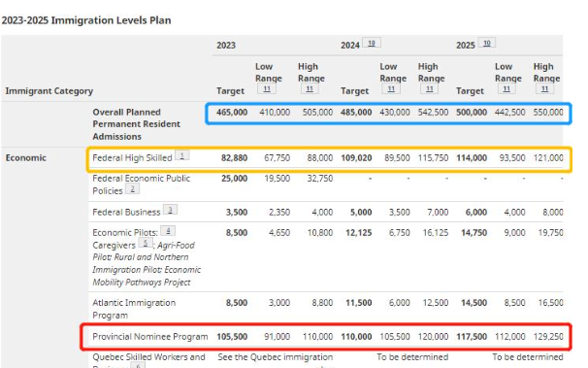
Task: Select the '14,750' cell
Action: [x=474, y=233]
